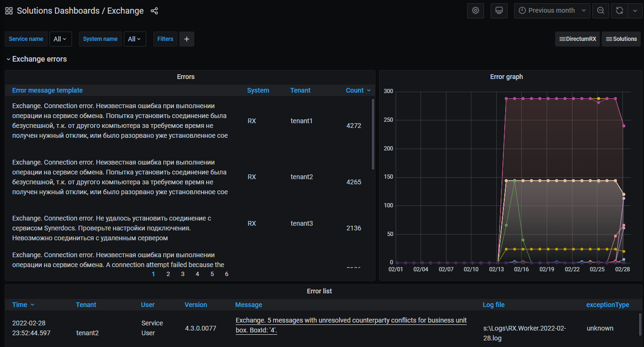Open the Solutions dashboards menu
The width and height of the screenshot is (644, 347).
click(x=621, y=39)
